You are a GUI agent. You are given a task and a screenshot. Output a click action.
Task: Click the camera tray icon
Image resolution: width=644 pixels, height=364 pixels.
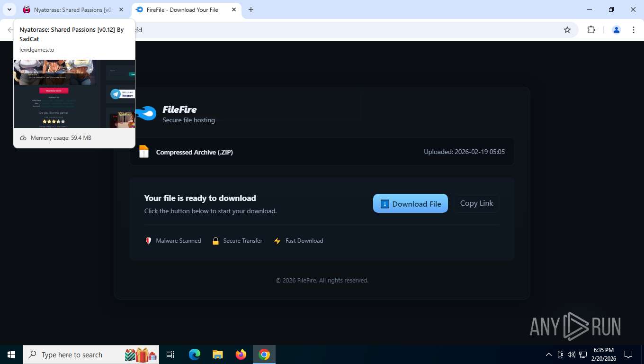click(560, 355)
